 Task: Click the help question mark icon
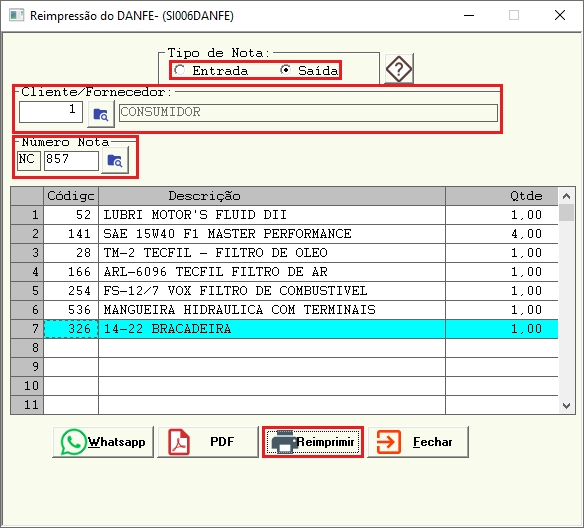click(x=399, y=69)
